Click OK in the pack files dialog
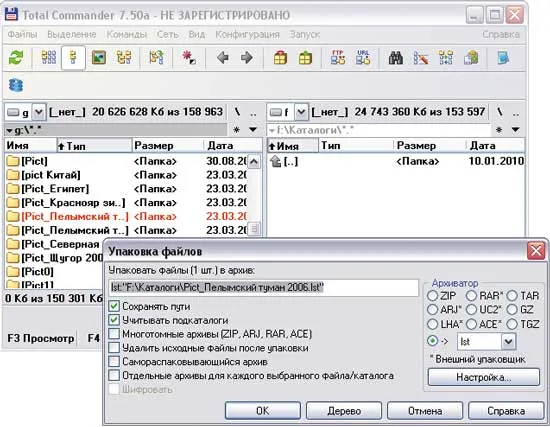The height and width of the screenshot is (427, 550). pos(262,411)
